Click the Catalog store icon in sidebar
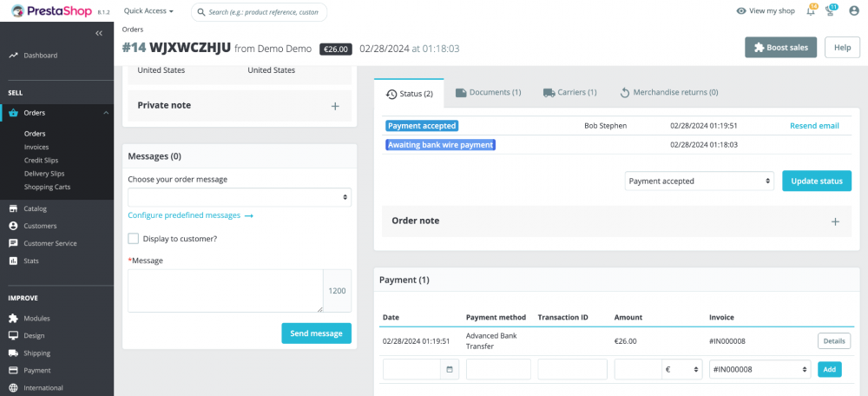The image size is (868, 396). click(13, 208)
